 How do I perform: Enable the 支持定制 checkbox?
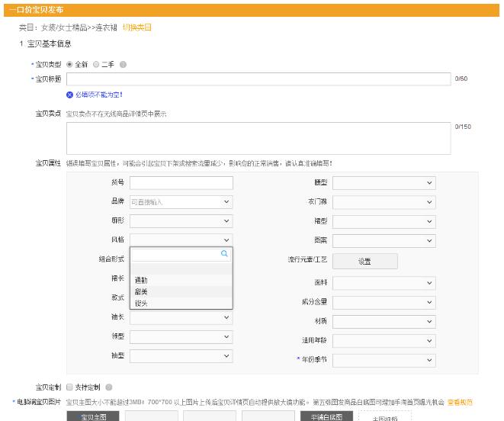click(69, 387)
